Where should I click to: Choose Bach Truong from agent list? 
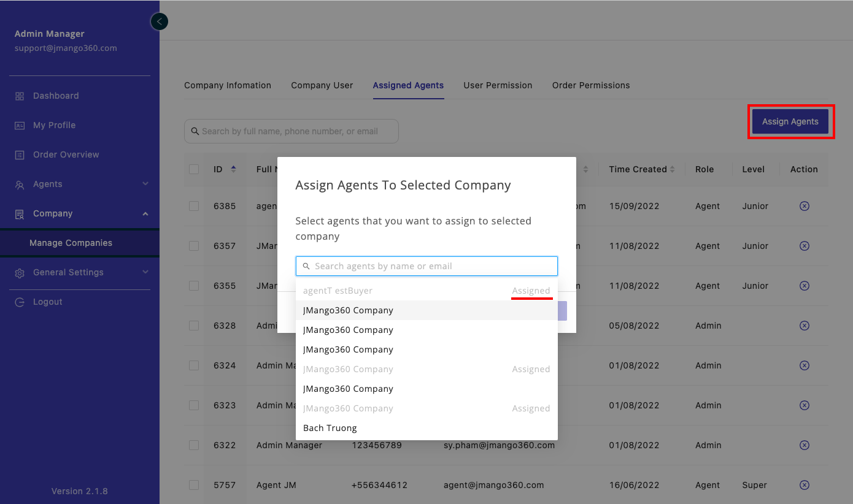pyautogui.click(x=330, y=428)
